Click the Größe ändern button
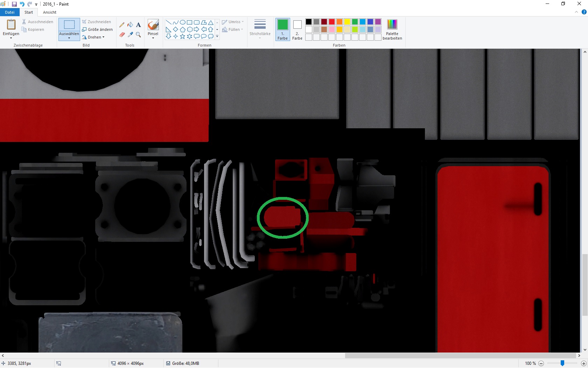 [x=97, y=29]
